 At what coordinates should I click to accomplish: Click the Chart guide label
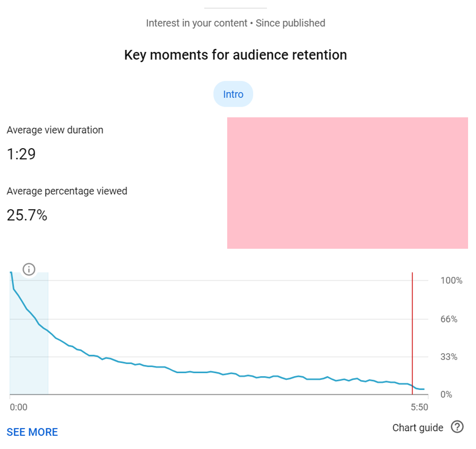tap(417, 427)
